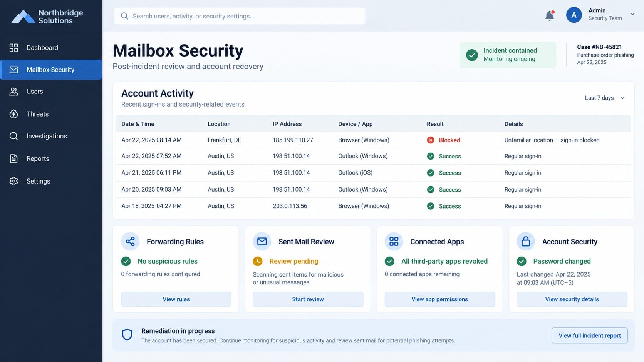Image resolution: width=644 pixels, height=362 pixels.
Task: Click Apr 22, 2025 08:14 AM timestamp
Action: coord(151,140)
